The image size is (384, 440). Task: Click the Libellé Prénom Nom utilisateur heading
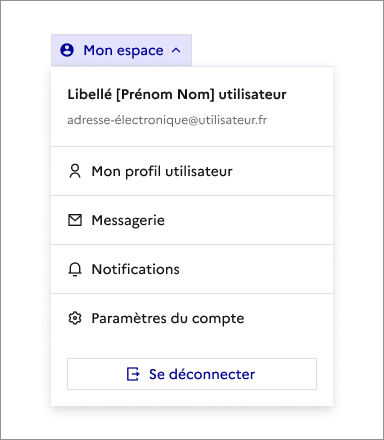pos(177,94)
